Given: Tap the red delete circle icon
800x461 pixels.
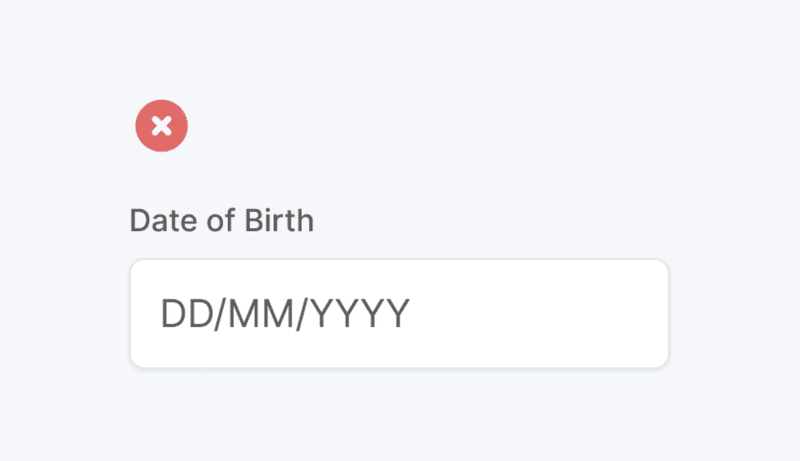Looking at the screenshot, I should [x=161, y=125].
